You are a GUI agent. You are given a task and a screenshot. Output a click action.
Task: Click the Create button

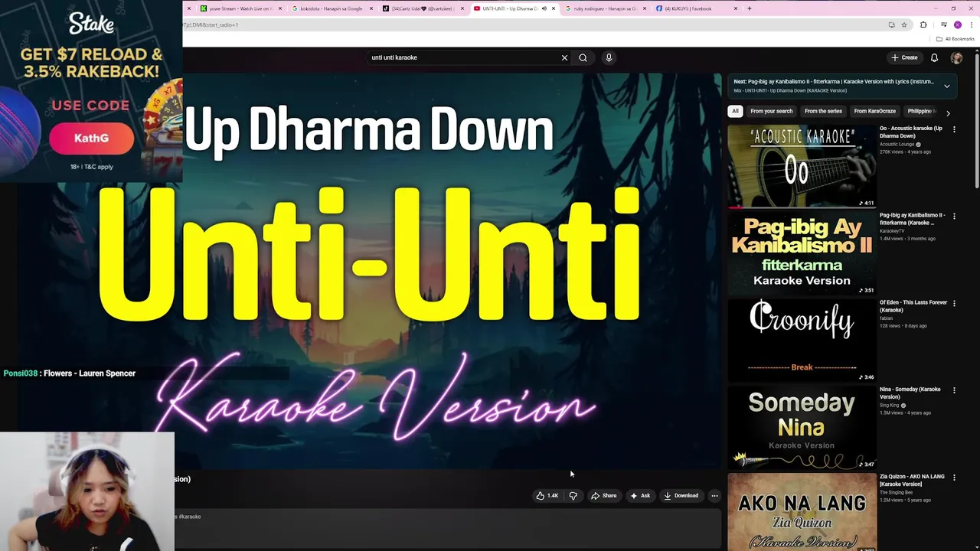[x=904, y=57]
